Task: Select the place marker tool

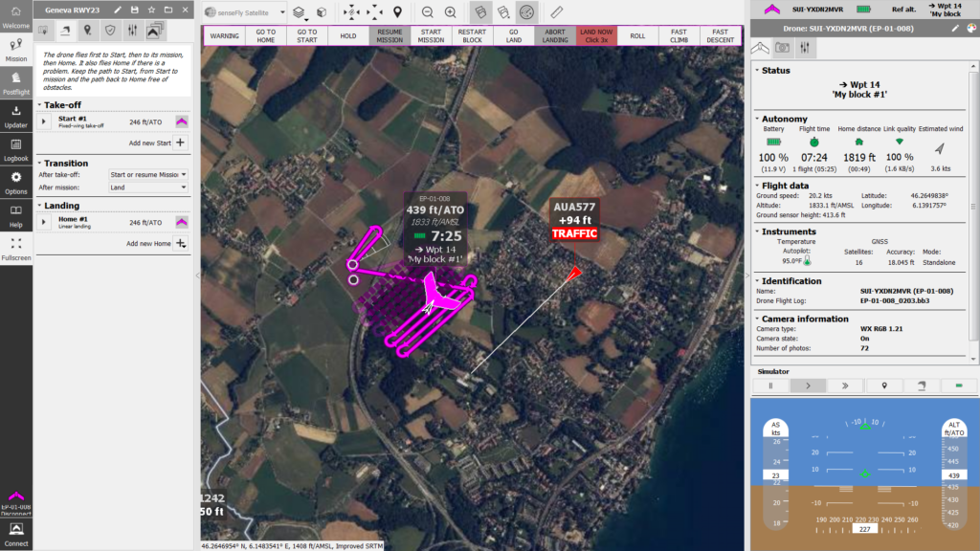Action: pyautogui.click(x=398, y=12)
